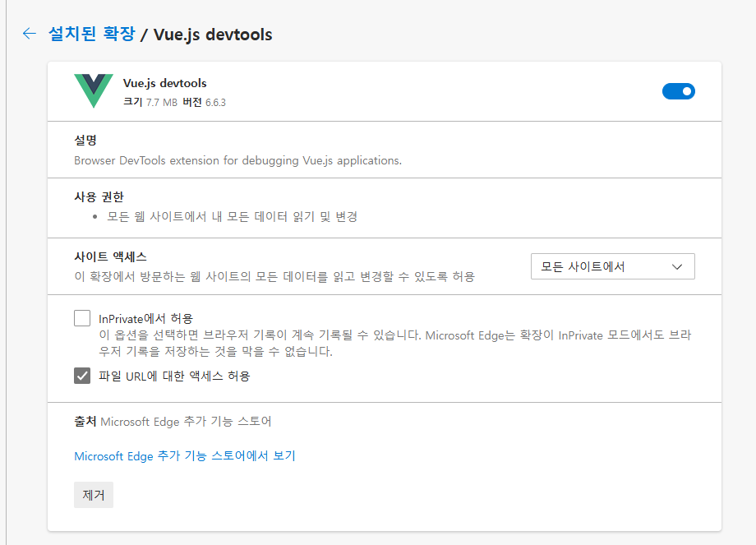Viewport: 756px width, 545px height.
Task: Click the Browser DevTools extension description text
Action: click(237, 160)
